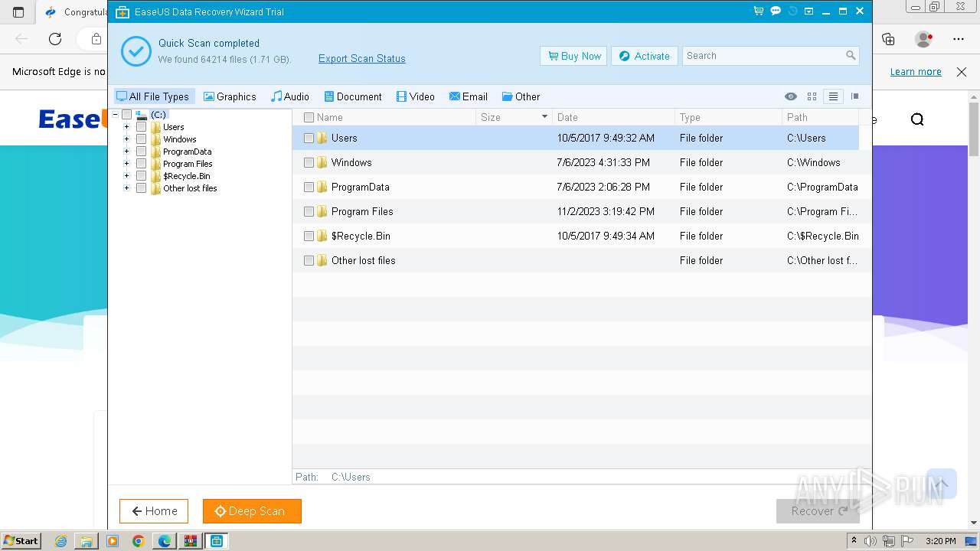Screen dimensions: 980x551
Task: Filter by Other file type
Action: click(521, 96)
